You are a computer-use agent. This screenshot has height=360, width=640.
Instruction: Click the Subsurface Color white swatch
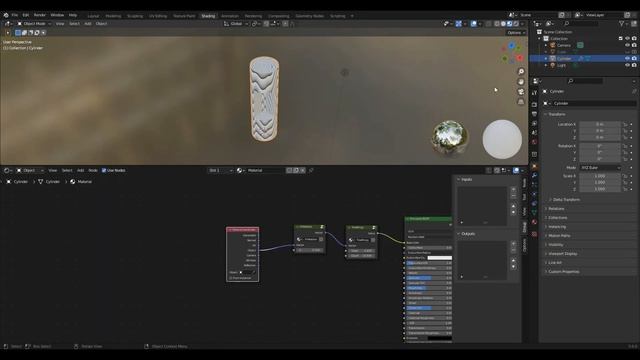(439, 258)
